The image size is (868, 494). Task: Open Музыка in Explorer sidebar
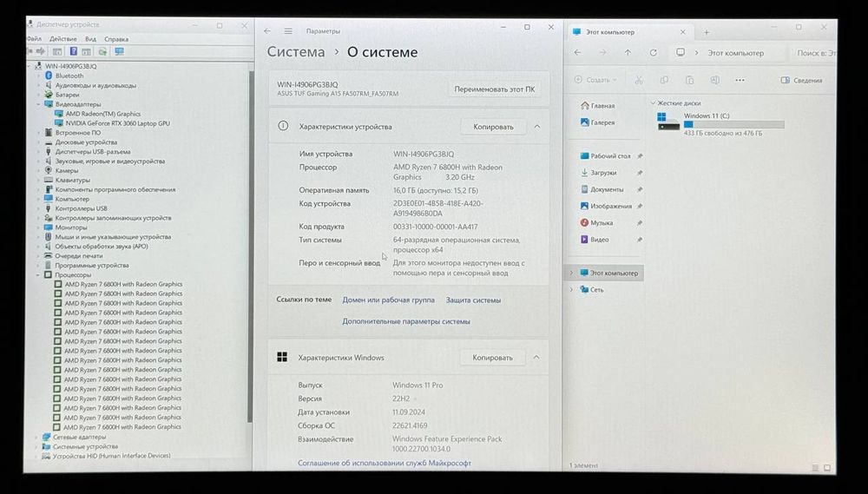596,222
